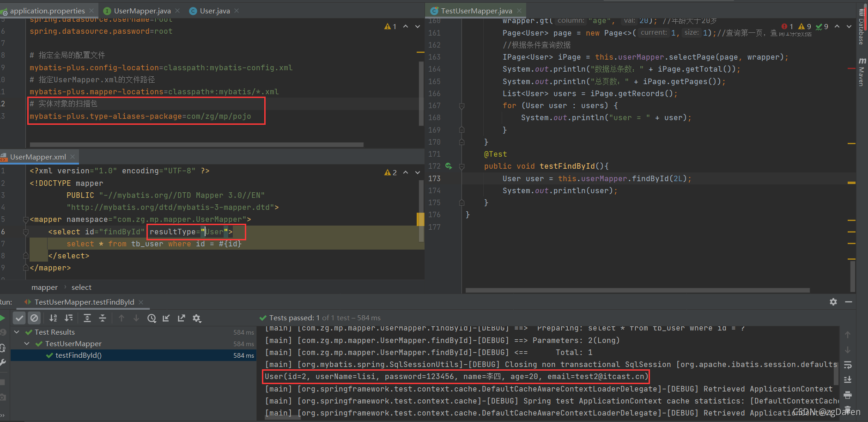Screen dimensions: 868x422
Task: Collapse the TestUserMapper tree node
Action: point(27,343)
